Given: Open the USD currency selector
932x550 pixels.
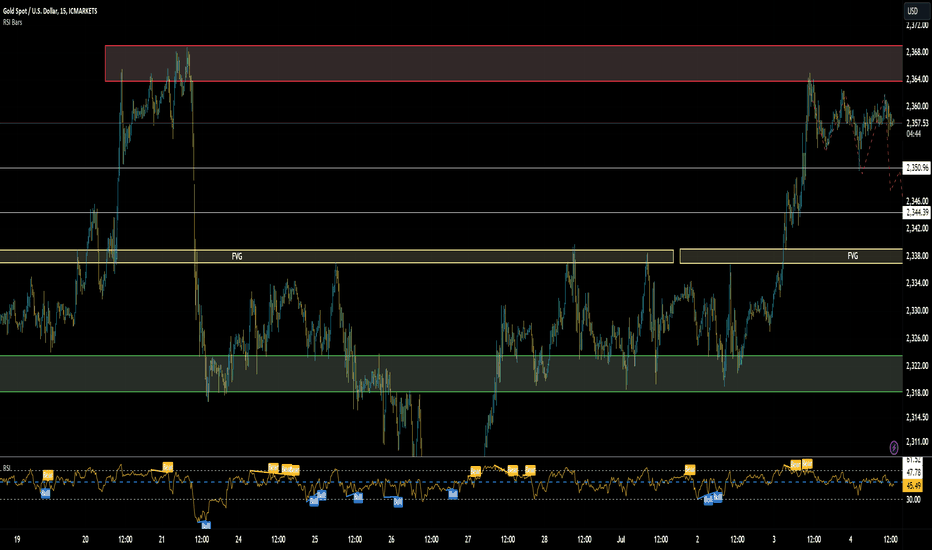Looking at the screenshot, I should pos(916,11).
